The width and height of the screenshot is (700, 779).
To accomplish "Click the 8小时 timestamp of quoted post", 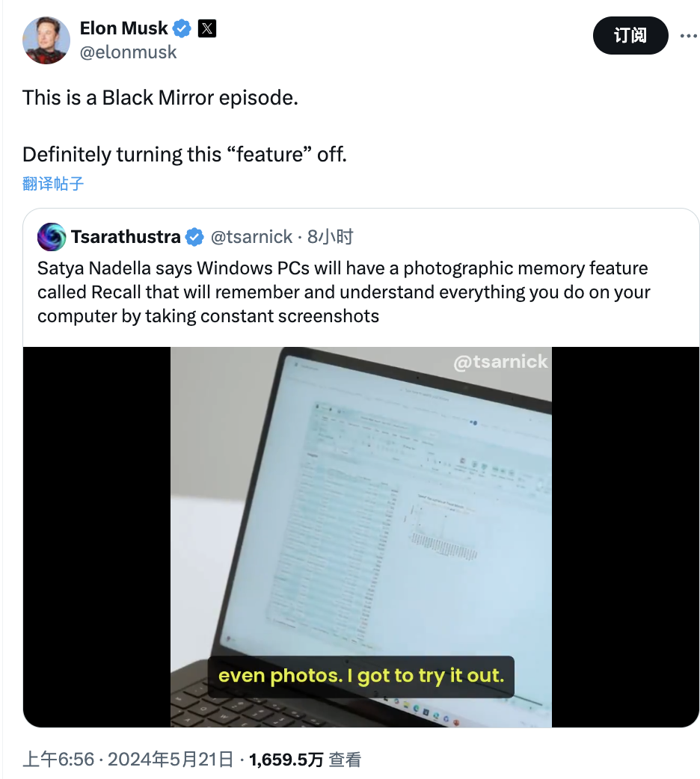I will click(330, 237).
